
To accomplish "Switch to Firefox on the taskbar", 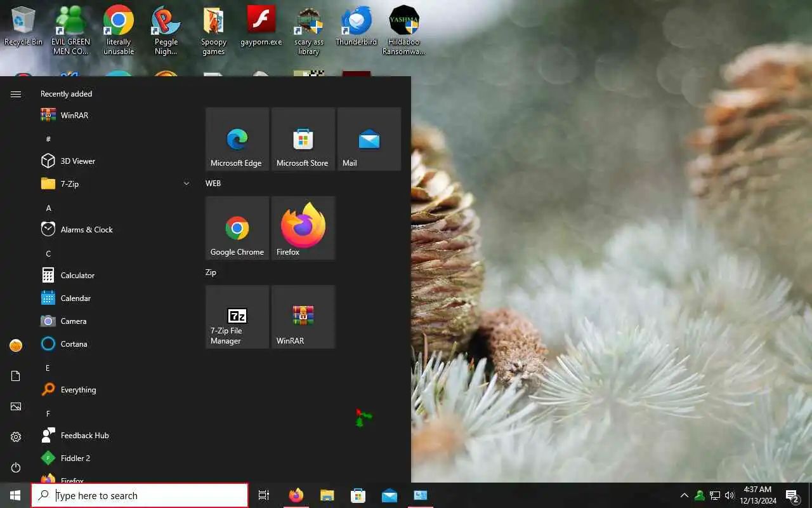I will (x=296, y=495).
